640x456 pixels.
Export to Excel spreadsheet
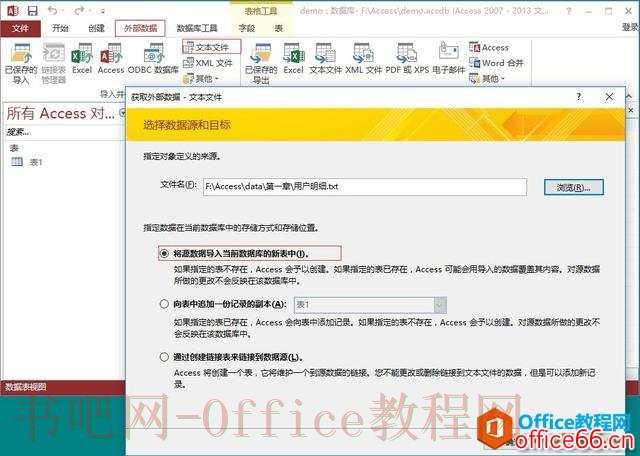pyautogui.click(x=293, y=59)
